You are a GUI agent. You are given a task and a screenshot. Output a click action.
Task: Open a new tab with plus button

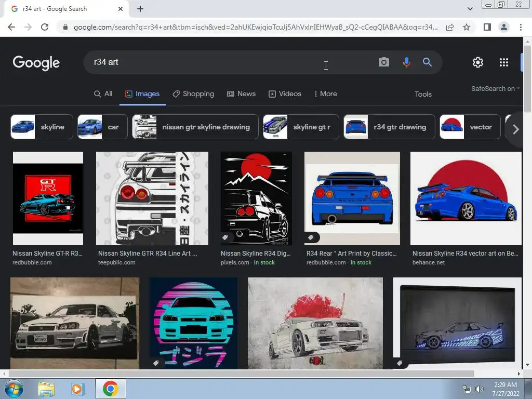coord(140,9)
